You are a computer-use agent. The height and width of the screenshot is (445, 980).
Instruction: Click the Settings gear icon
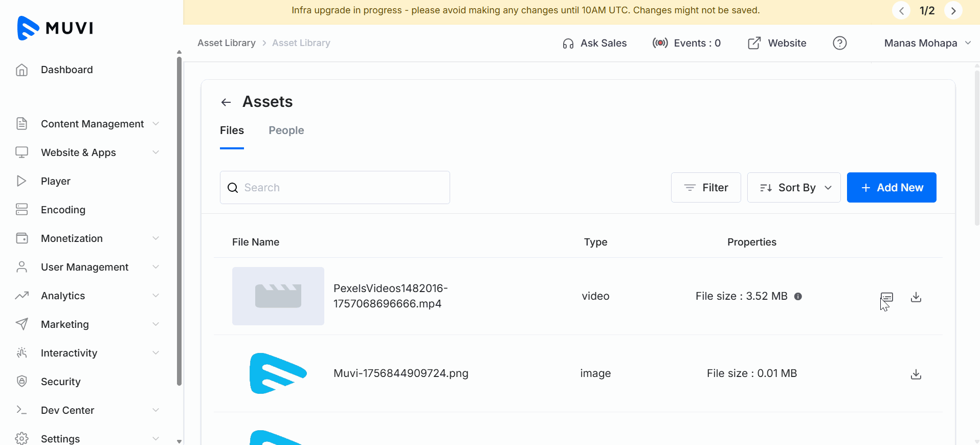21,439
